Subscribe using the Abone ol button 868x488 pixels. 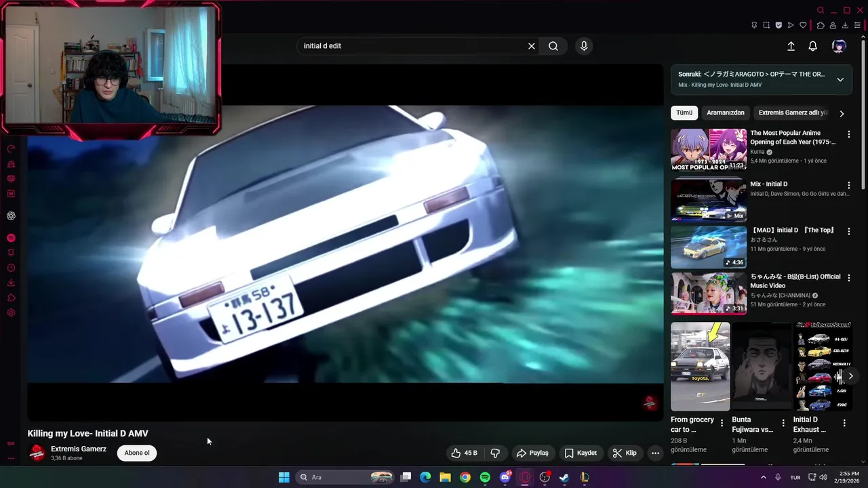click(x=137, y=453)
